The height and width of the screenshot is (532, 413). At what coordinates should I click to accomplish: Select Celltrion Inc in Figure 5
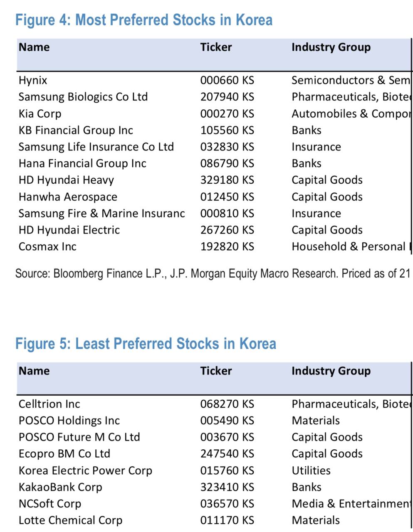(49, 404)
